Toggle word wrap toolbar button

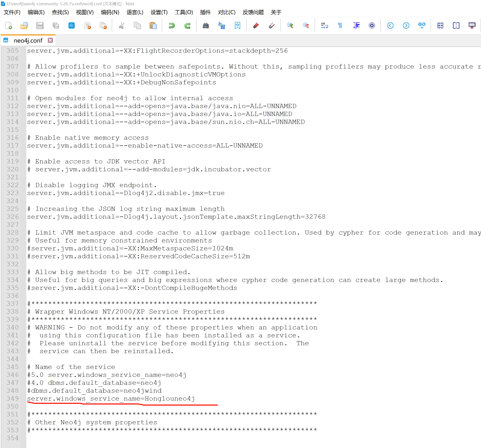pos(324,25)
